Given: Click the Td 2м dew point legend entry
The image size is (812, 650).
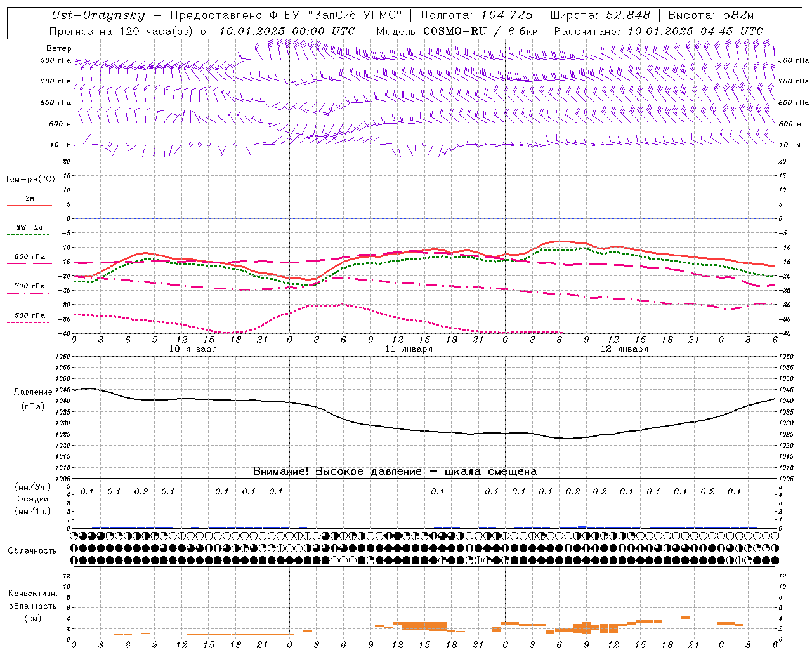Looking at the screenshot, I should [30, 227].
